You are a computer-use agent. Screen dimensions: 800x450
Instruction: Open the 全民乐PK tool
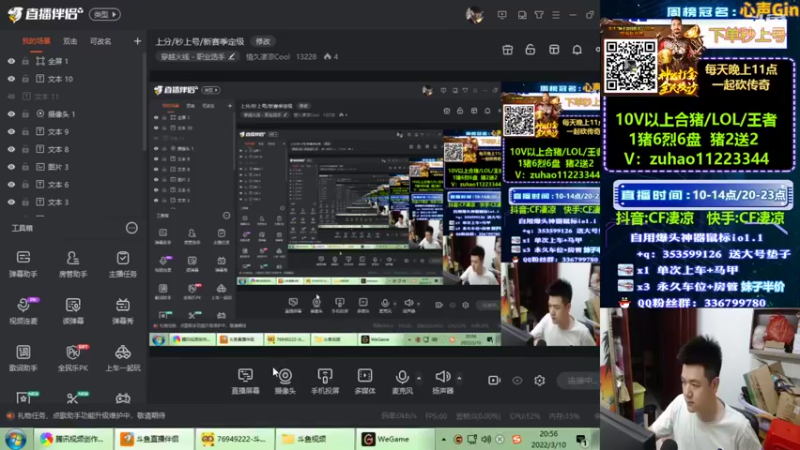pos(72,358)
